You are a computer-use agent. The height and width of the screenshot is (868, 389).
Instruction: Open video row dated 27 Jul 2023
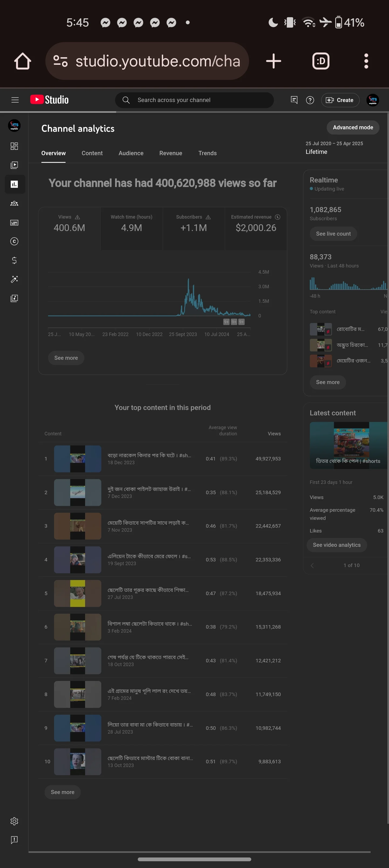tap(163, 594)
